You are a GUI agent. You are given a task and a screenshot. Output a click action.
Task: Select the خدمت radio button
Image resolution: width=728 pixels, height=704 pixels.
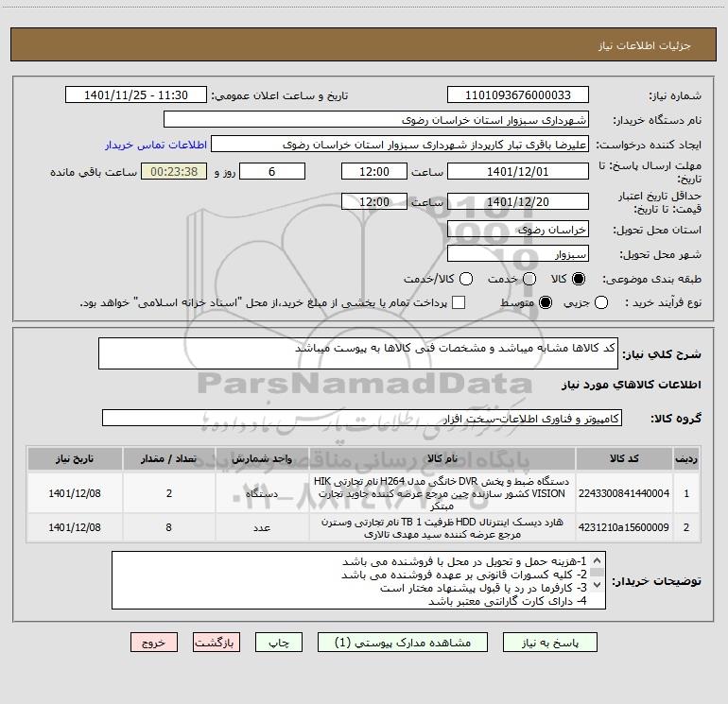point(529,279)
